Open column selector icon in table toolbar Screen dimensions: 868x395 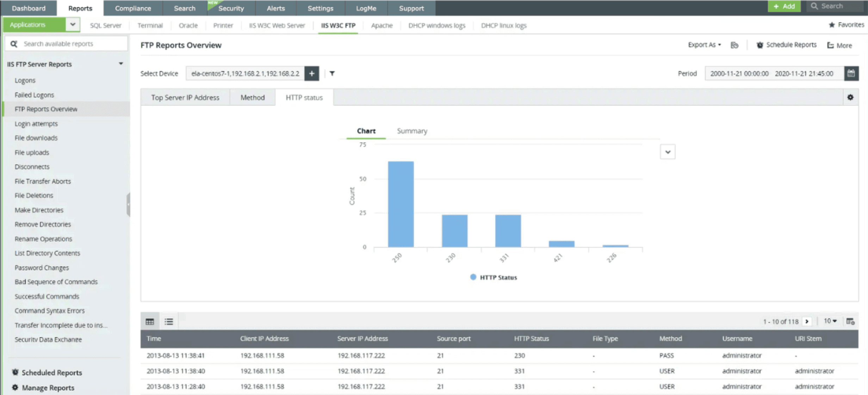click(850, 321)
